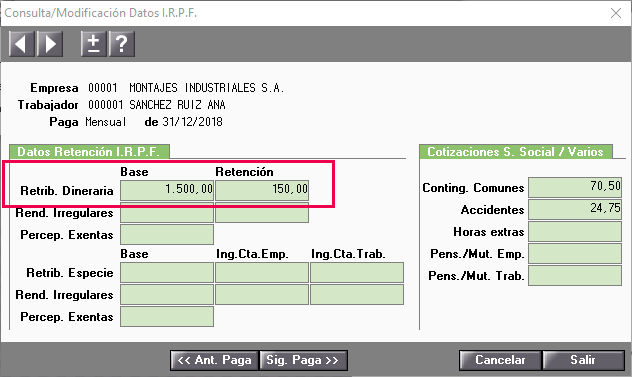Click company name MONTAJES INDUSTRIALES S.A.
The width and height of the screenshot is (632, 377).
click(x=206, y=87)
